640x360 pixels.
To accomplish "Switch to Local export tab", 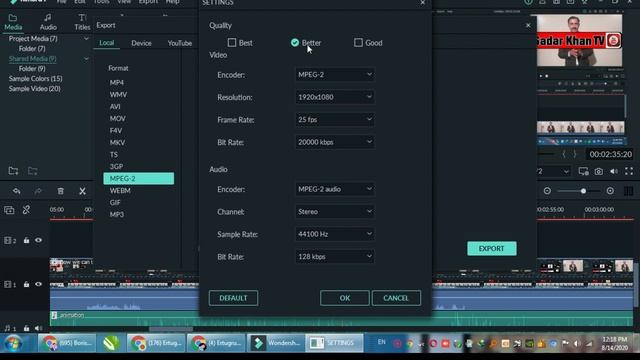I will point(107,43).
